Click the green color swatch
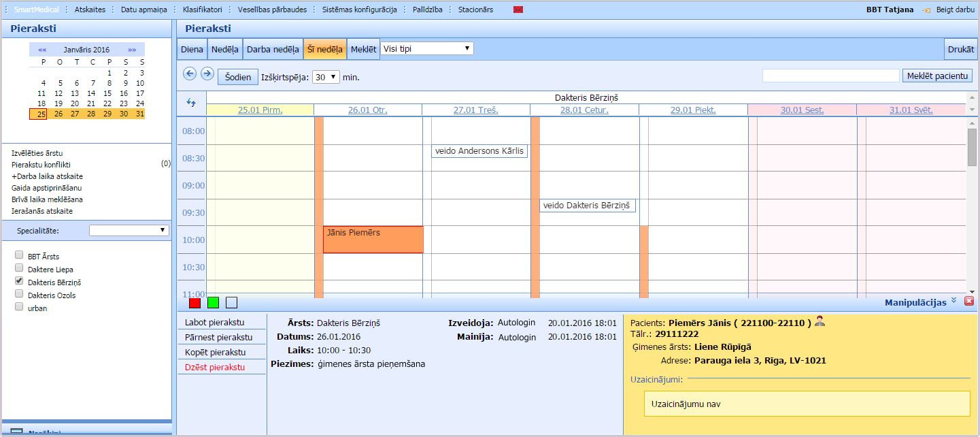 pos(213,303)
